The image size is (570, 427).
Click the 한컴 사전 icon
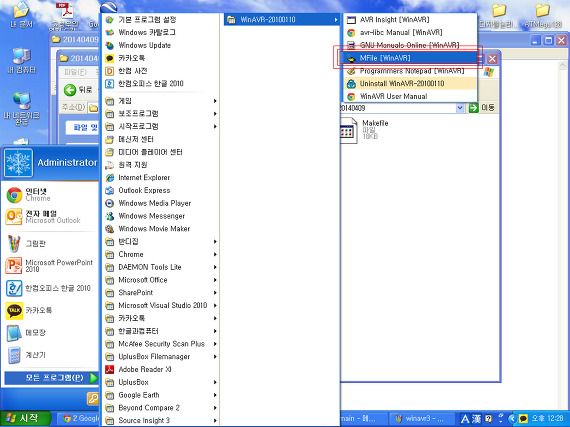coord(109,71)
